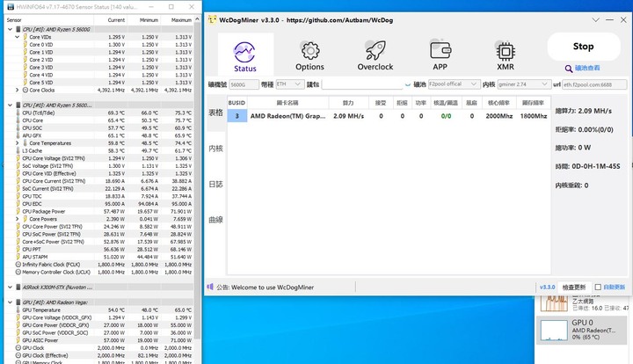Select the L3 Cache temperature row
The height and width of the screenshot is (364, 633).
(x=98, y=150)
